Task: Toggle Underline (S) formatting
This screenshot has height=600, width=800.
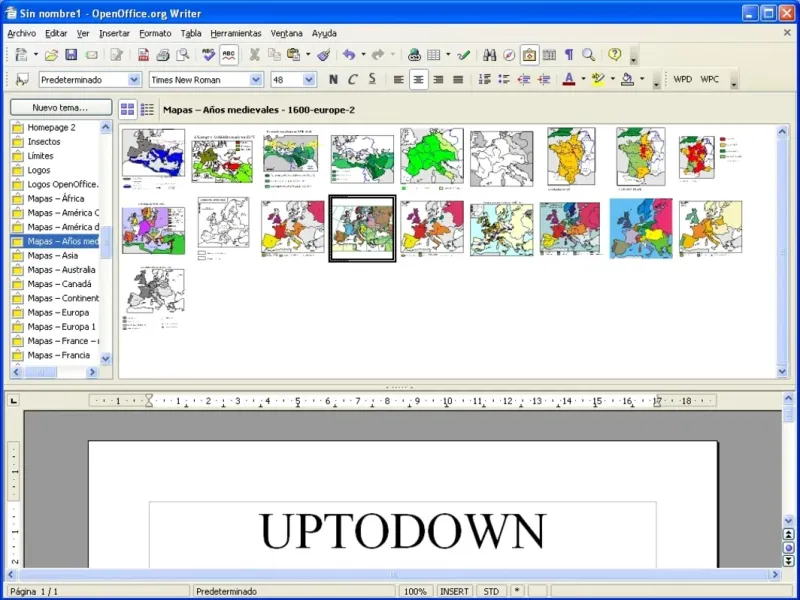Action: (372, 79)
